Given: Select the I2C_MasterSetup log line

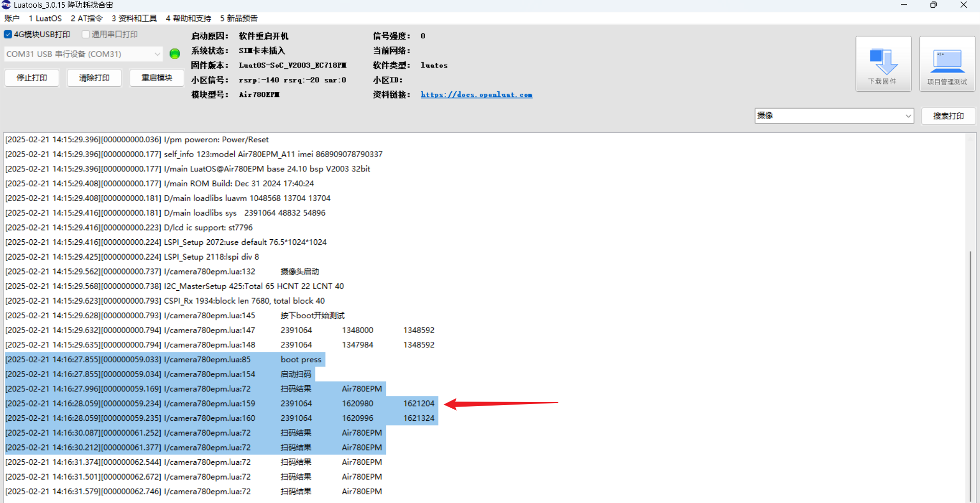Looking at the screenshot, I should pos(175,286).
